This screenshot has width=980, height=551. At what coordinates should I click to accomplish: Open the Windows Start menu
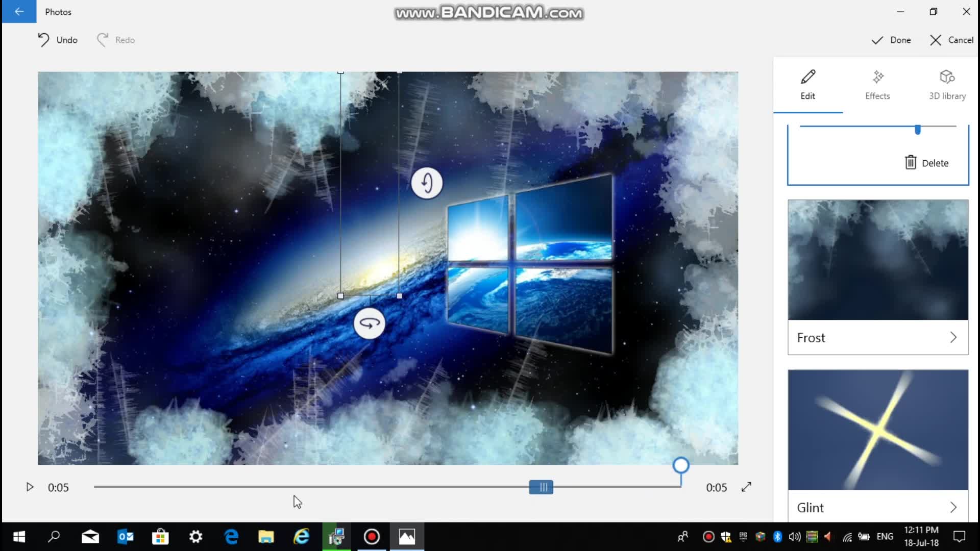point(19,537)
